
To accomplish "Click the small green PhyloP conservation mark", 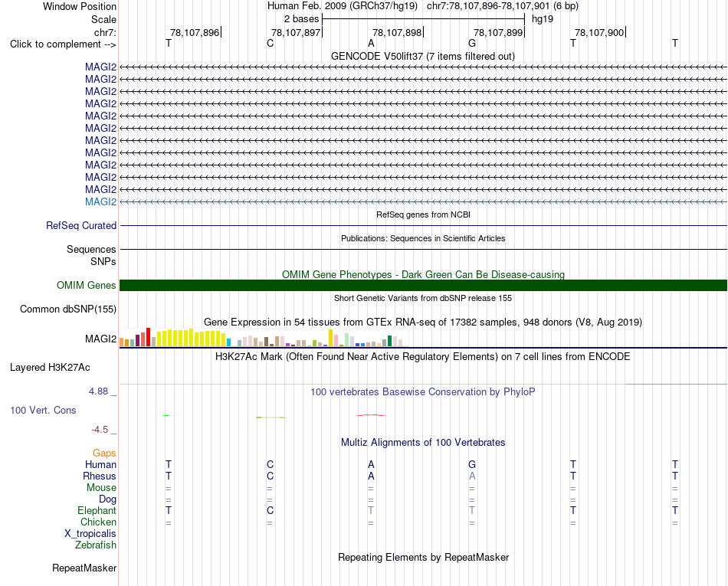I will 166,415.
